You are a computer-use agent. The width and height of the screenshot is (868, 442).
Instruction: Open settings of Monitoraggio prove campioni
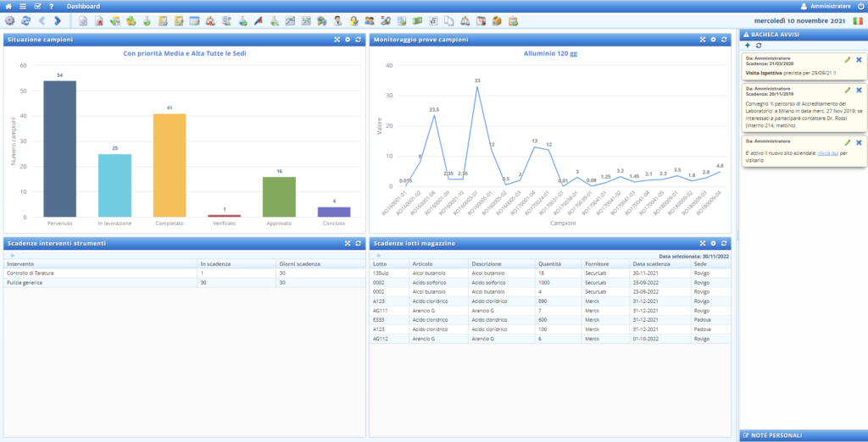714,40
